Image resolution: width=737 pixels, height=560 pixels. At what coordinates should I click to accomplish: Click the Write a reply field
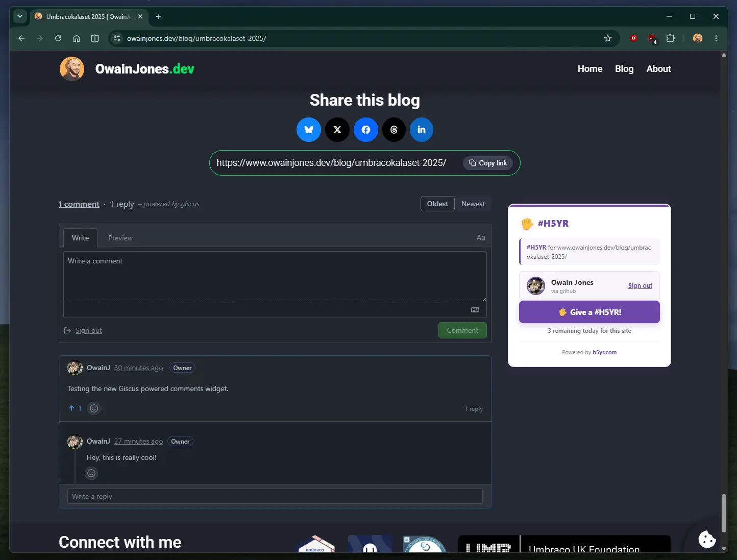275,496
